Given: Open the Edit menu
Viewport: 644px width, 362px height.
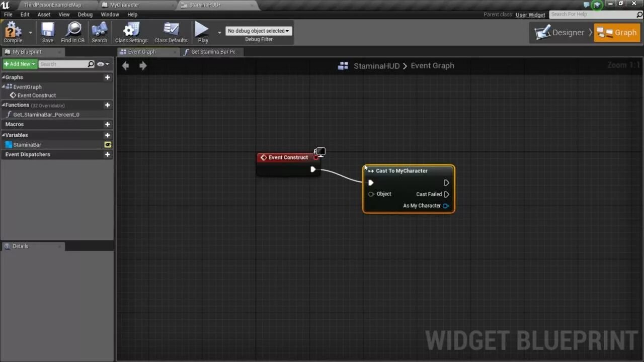Looking at the screenshot, I should point(25,15).
